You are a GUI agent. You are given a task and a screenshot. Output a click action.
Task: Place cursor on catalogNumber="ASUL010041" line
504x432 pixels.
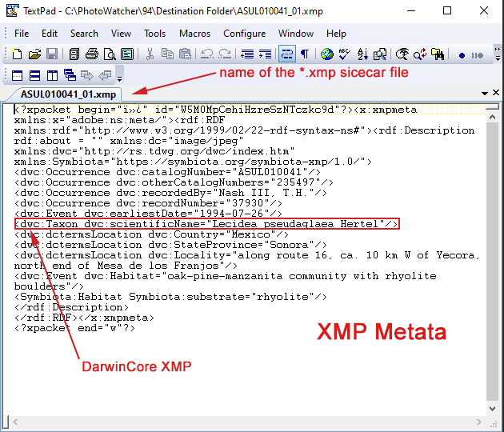tap(167, 172)
